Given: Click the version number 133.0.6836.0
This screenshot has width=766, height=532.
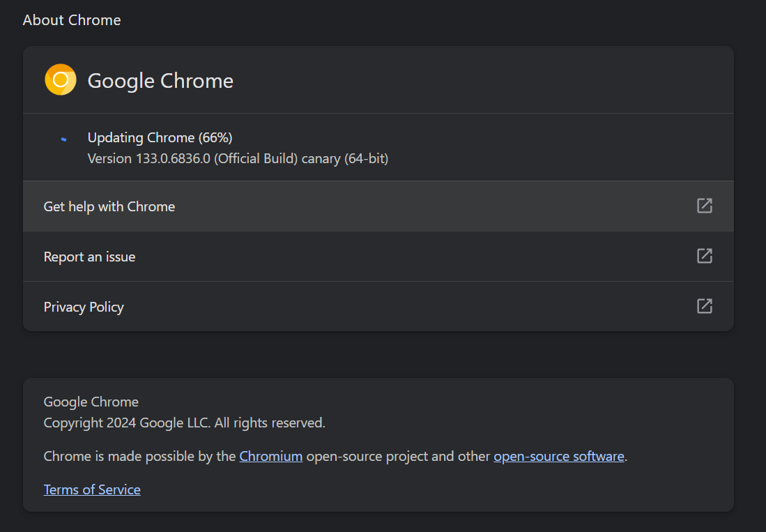Looking at the screenshot, I should 173,159.
